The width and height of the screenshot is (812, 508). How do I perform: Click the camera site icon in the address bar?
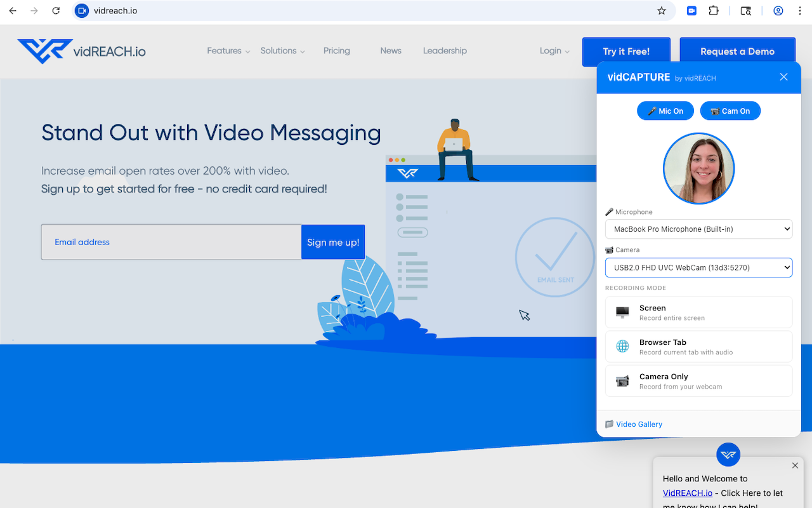81,11
